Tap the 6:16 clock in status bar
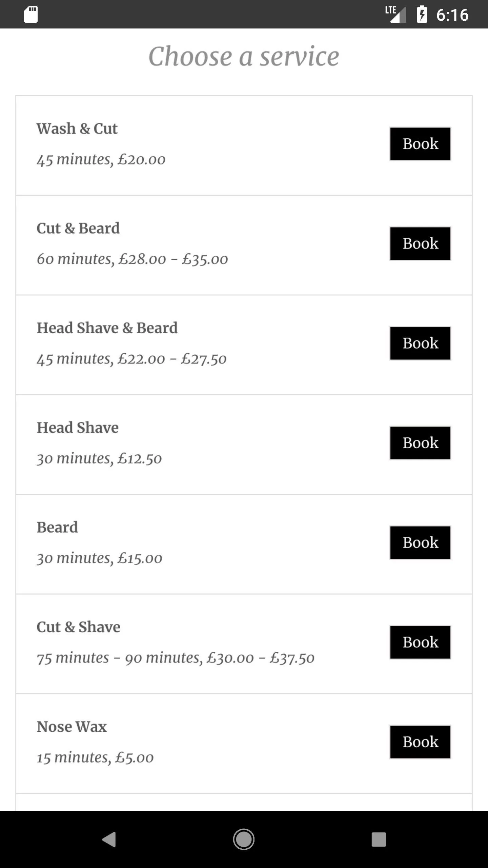 (452, 15)
